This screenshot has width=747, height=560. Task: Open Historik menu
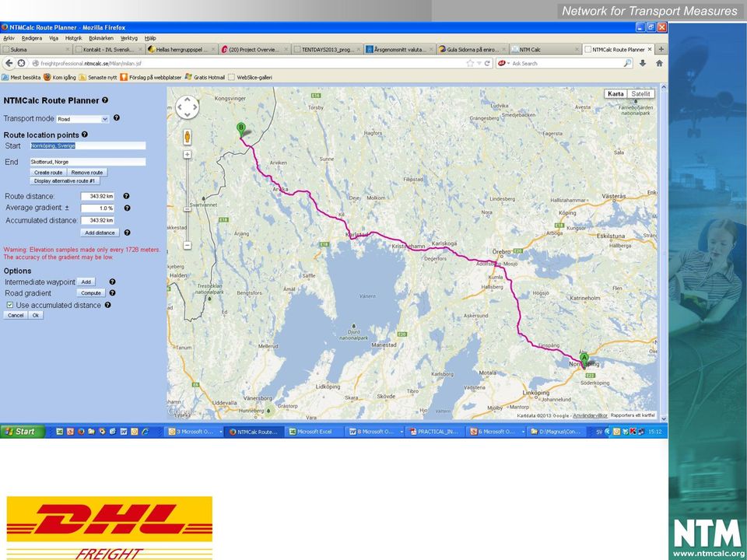tap(74, 38)
